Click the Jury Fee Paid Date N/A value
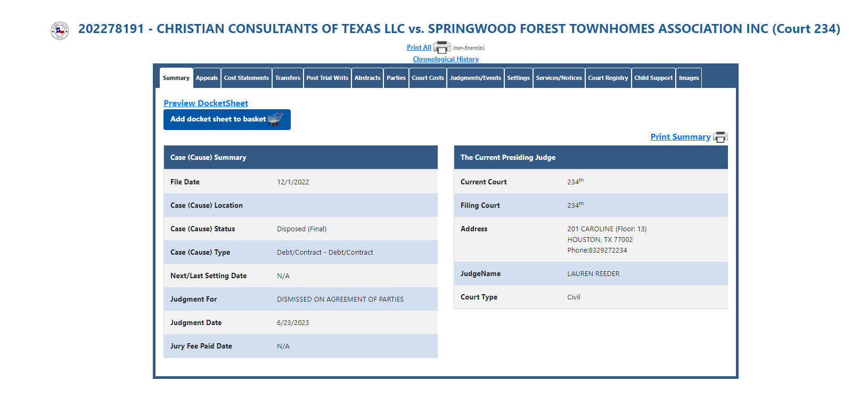This screenshot has height=405, width=868. tap(283, 346)
